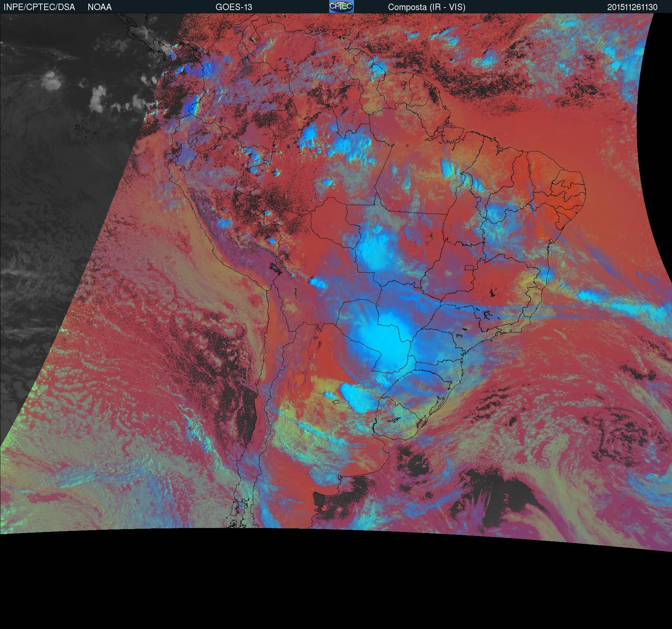Click the Río de la Plata estuary

click(x=390, y=446)
